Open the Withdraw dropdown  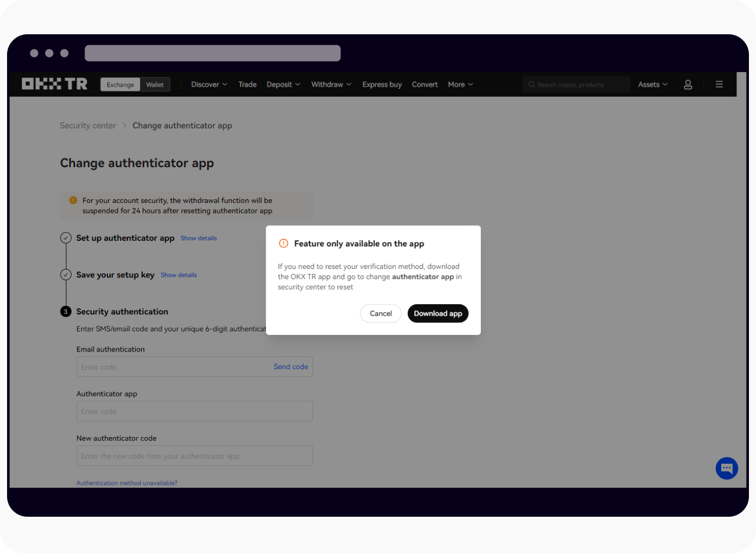pyautogui.click(x=330, y=84)
